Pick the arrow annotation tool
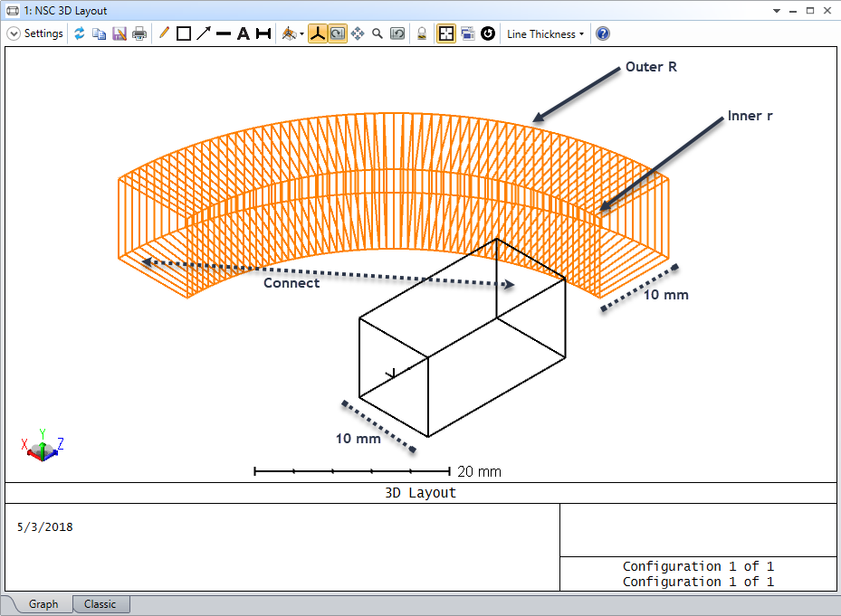 [x=204, y=33]
